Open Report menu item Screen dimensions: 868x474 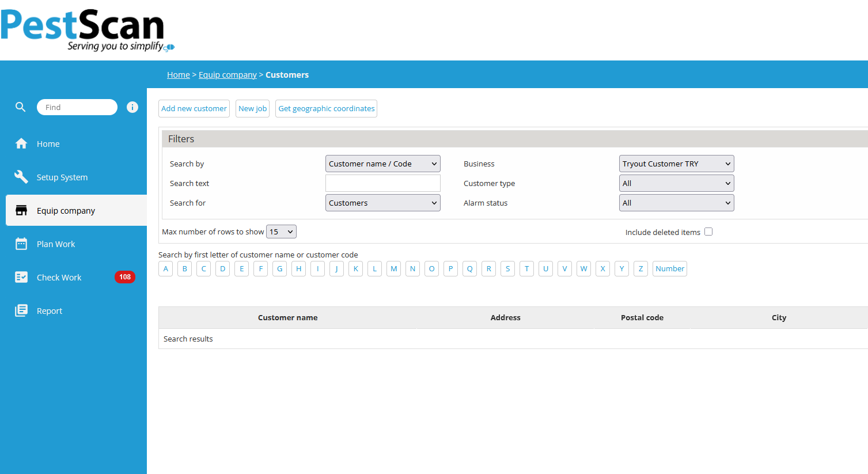coord(50,311)
